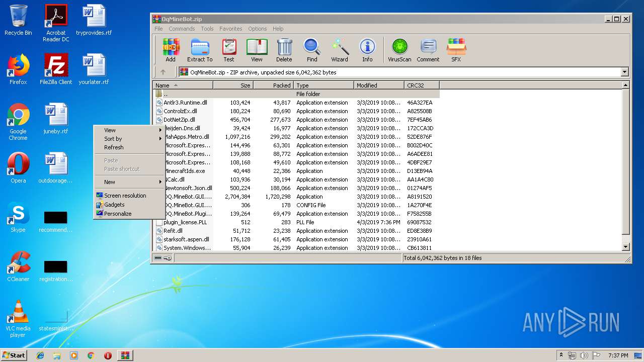The image size is (644, 362).
Task: Click the Start button
Action: coord(14,355)
